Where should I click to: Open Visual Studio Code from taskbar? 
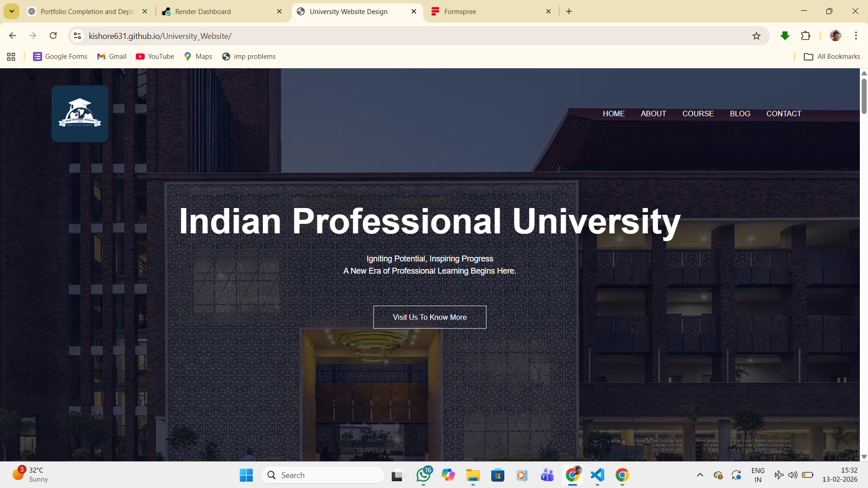pos(597,475)
